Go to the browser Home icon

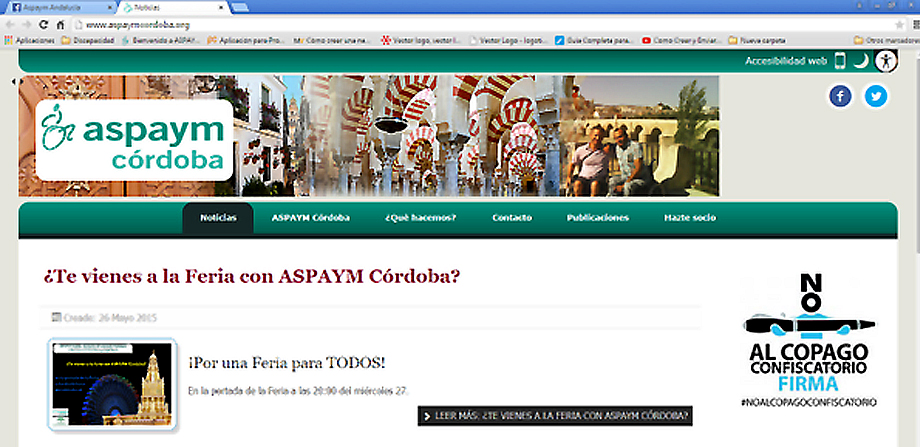[60, 25]
